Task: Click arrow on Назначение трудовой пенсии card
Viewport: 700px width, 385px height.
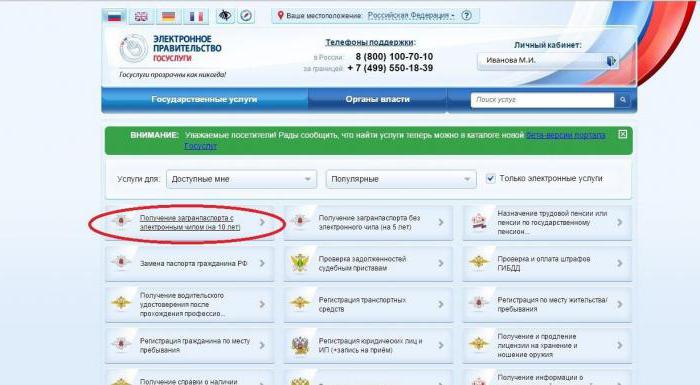Action: click(x=620, y=222)
